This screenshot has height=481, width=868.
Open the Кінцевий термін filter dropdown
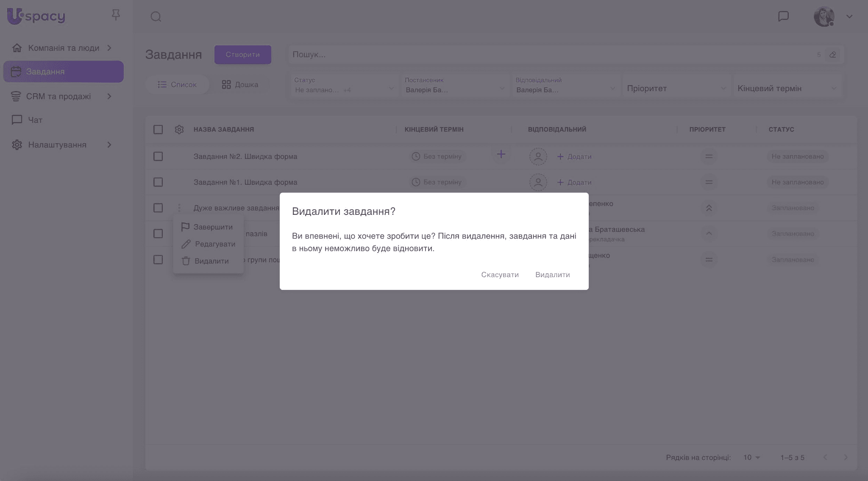[x=787, y=88]
